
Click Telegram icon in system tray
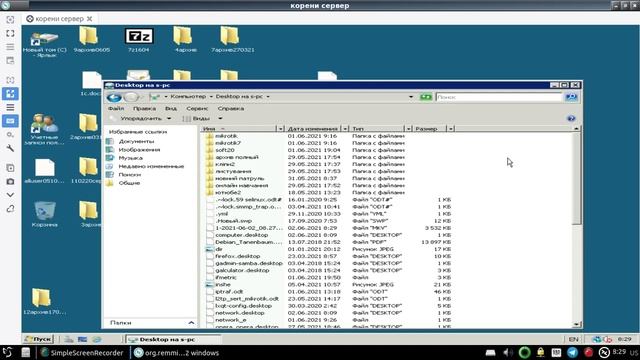coord(572,352)
